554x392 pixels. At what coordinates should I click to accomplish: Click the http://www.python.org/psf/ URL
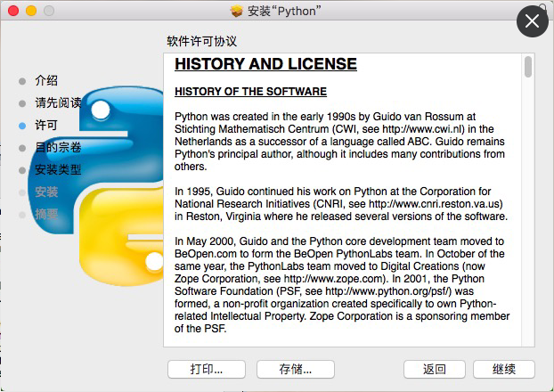388,291
